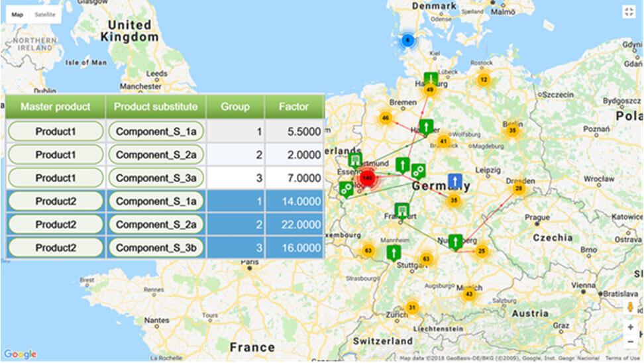
Task: Select Product1 pill in Component_S_1a row
Action: click(56, 131)
